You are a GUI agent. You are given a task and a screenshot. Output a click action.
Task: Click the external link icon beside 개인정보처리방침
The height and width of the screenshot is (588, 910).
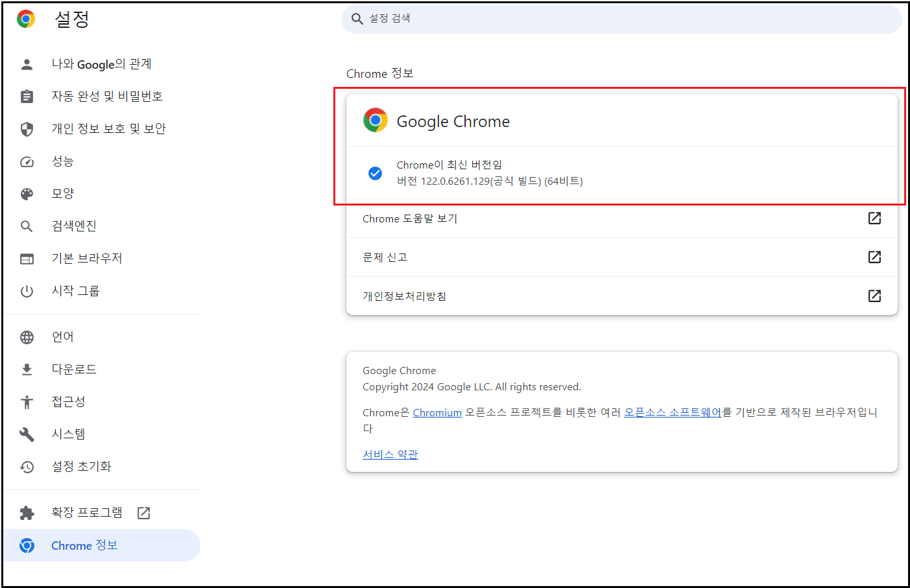[x=874, y=296]
